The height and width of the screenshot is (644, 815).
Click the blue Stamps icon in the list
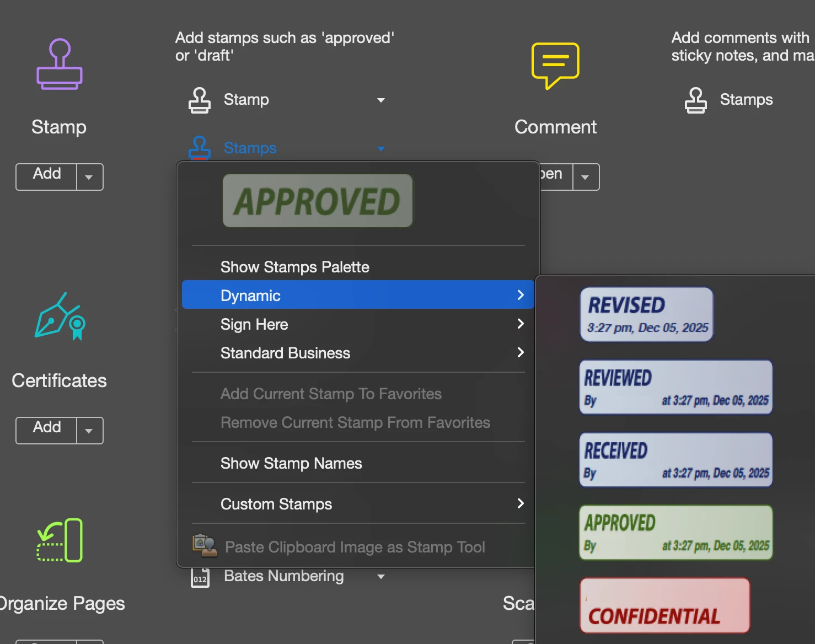click(200, 148)
